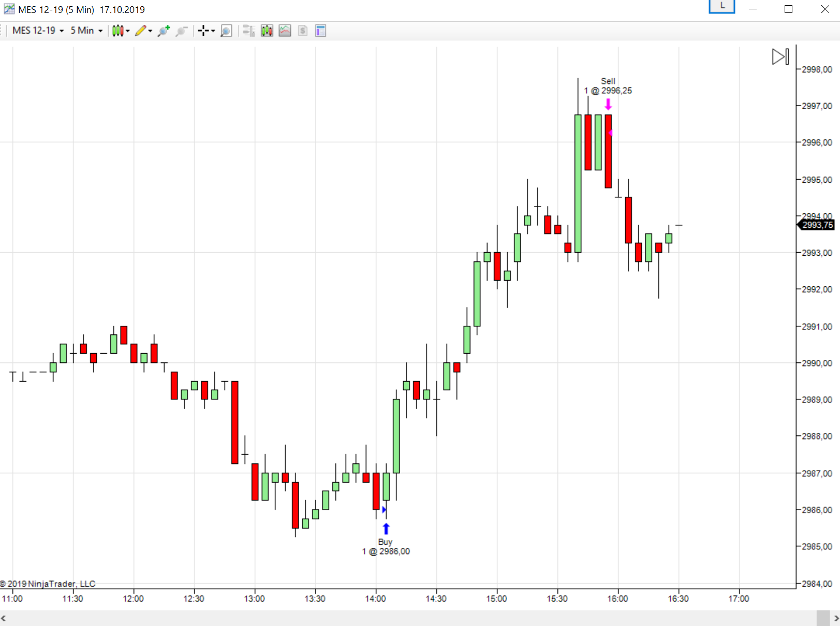Click the 'Buy 1 @ 2986,00' label
Screen dimensions: 840x626
pyautogui.click(x=386, y=547)
